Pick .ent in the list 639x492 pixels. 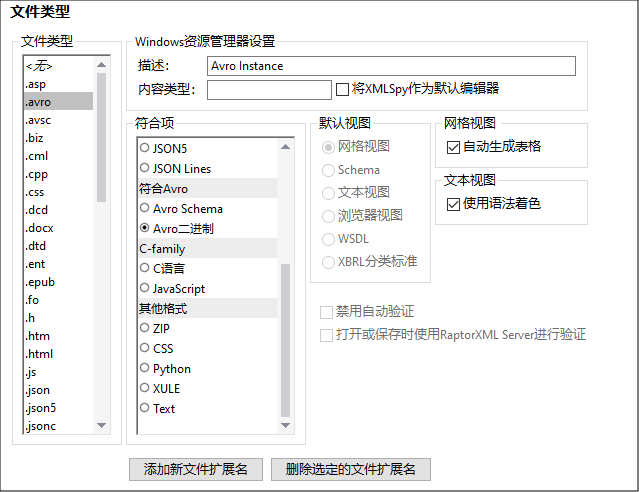58,264
